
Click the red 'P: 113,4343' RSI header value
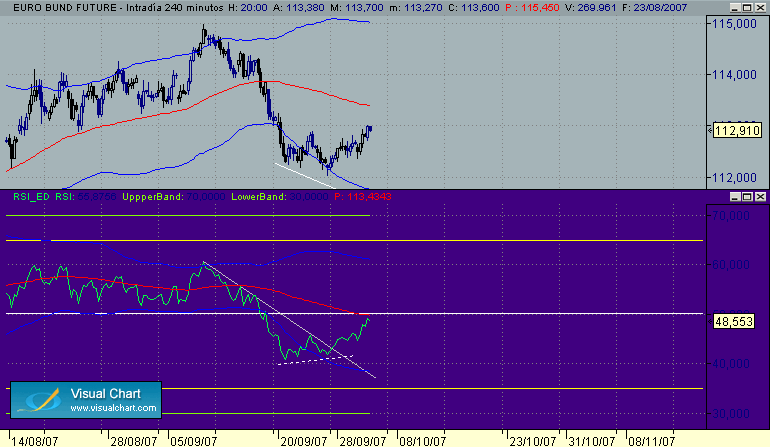coord(362,196)
